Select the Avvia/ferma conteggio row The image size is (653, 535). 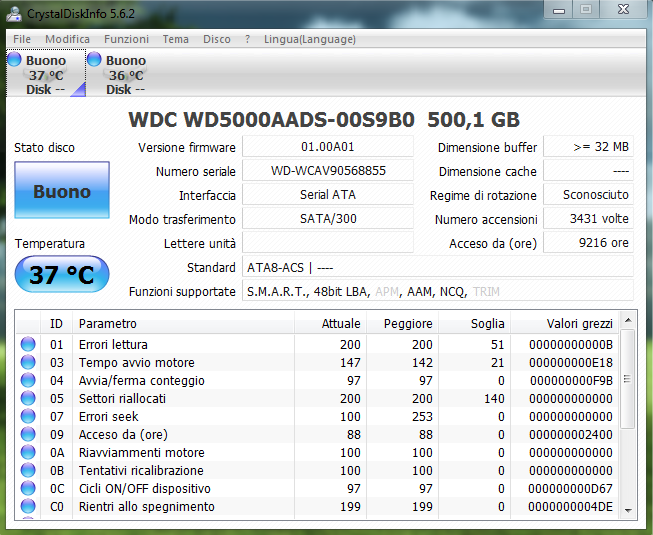point(317,380)
